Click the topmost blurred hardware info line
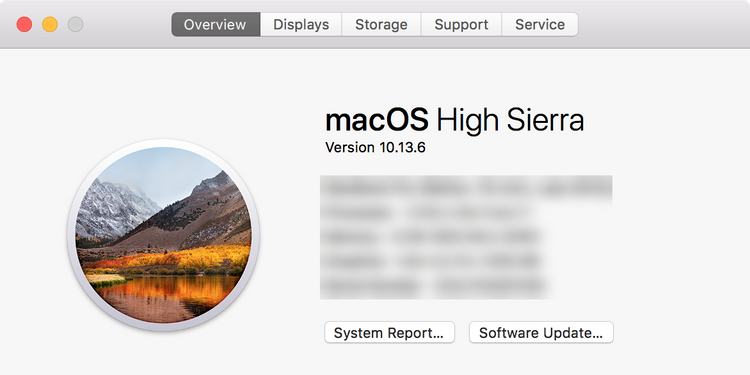Image resolution: width=750 pixels, height=375 pixels. (x=466, y=188)
